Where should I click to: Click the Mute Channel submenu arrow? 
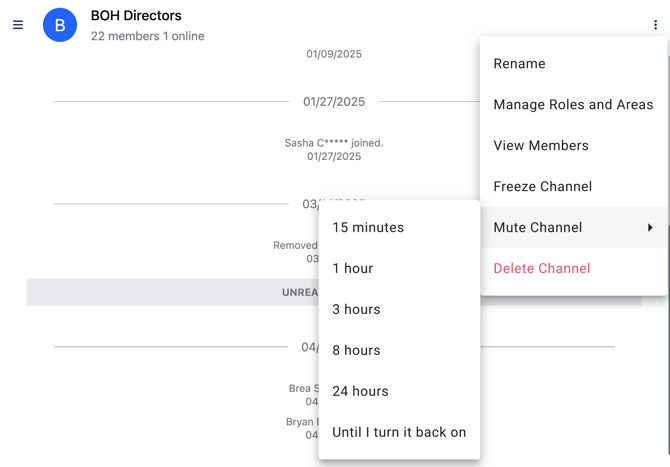(650, 228)
